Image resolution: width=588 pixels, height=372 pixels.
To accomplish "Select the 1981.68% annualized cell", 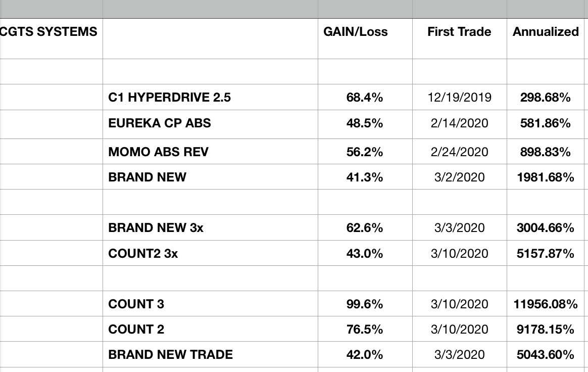I will (546, 177).
